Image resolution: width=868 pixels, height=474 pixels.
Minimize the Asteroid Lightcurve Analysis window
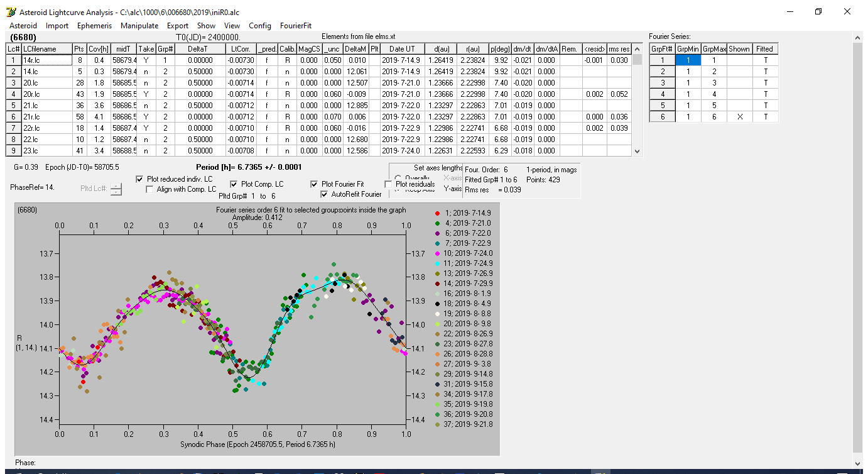click(790, 11)
